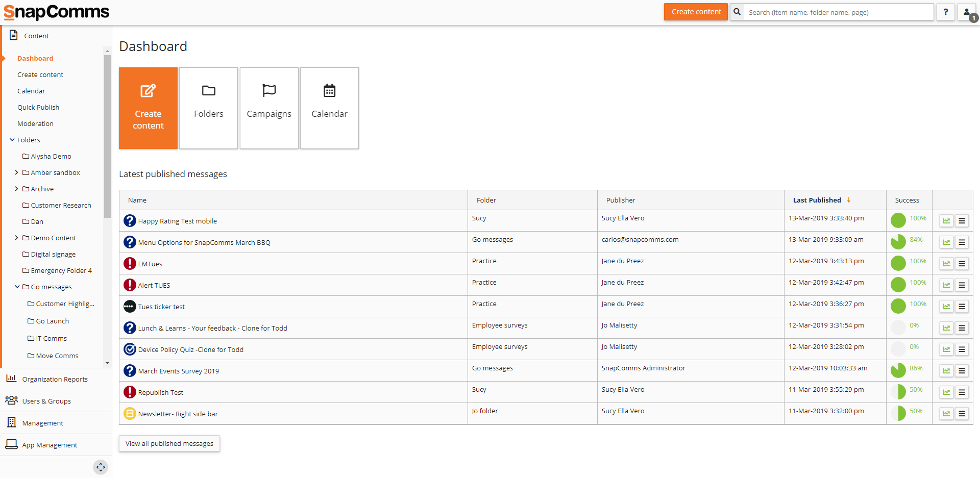The width and height of the screenshot is (980, 478).
Task: Open options menu for Menu Options BBQ row
Action: [x=962, y=242]
